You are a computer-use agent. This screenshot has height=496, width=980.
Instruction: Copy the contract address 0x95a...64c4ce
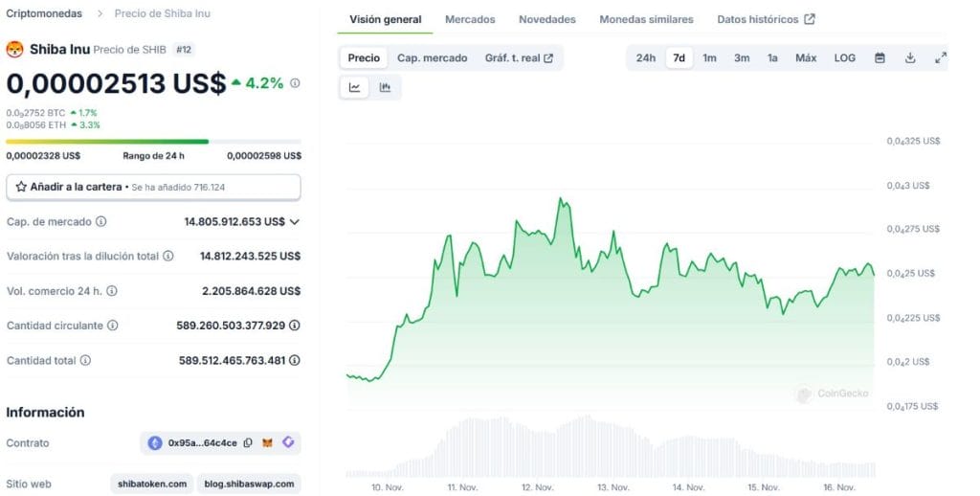tap(248, 442)
